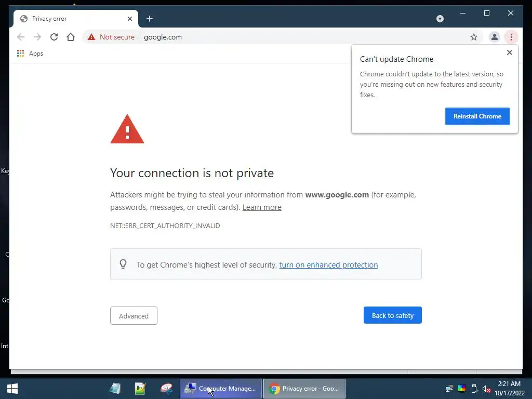Click the forward navigation arrow
532x399 pixels.
click(37, 37)
